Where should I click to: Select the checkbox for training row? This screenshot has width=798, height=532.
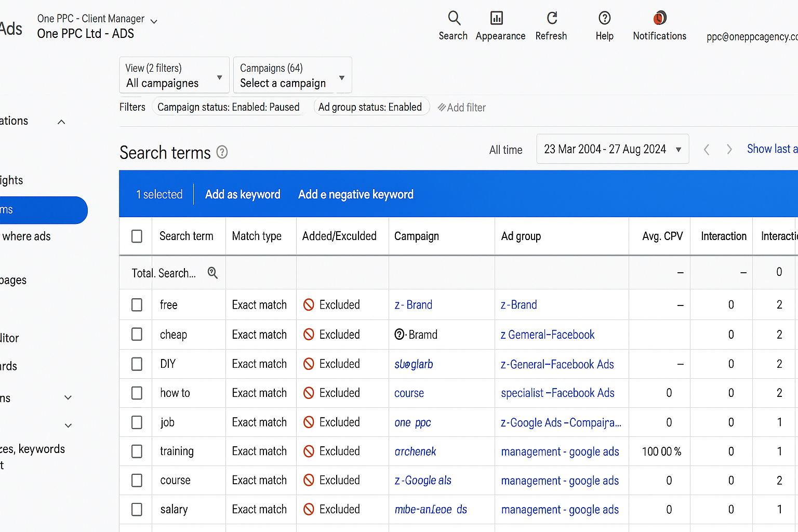pos(137,451)
